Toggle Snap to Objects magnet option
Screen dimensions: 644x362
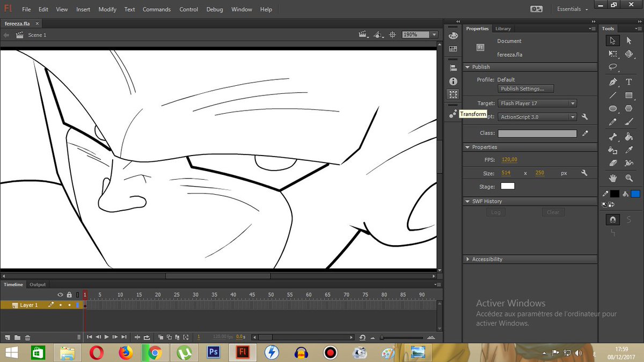click(x=612, y=219)
